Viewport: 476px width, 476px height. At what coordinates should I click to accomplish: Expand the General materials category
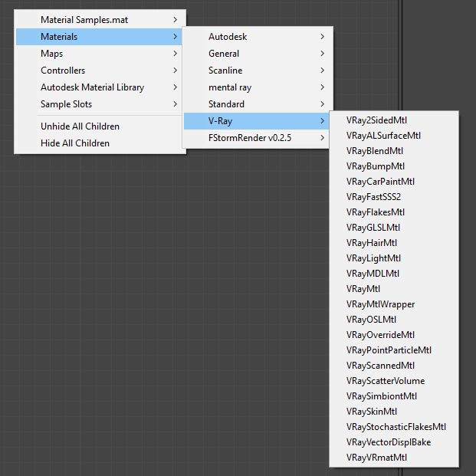(257, 54)
